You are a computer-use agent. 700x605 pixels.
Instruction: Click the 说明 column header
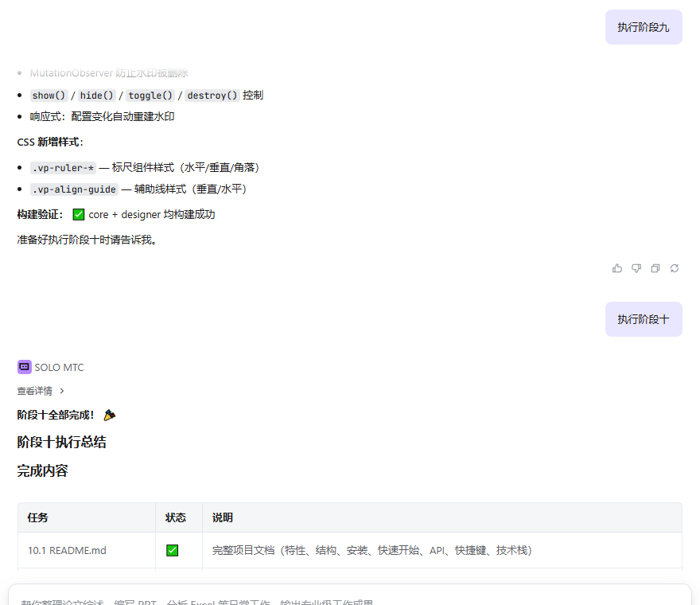(223, 517)
